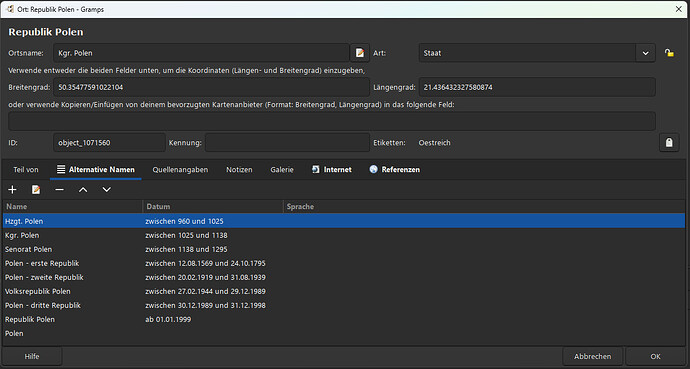
Task: Sort list by Sprache column header
Action: tap(484, 206)
